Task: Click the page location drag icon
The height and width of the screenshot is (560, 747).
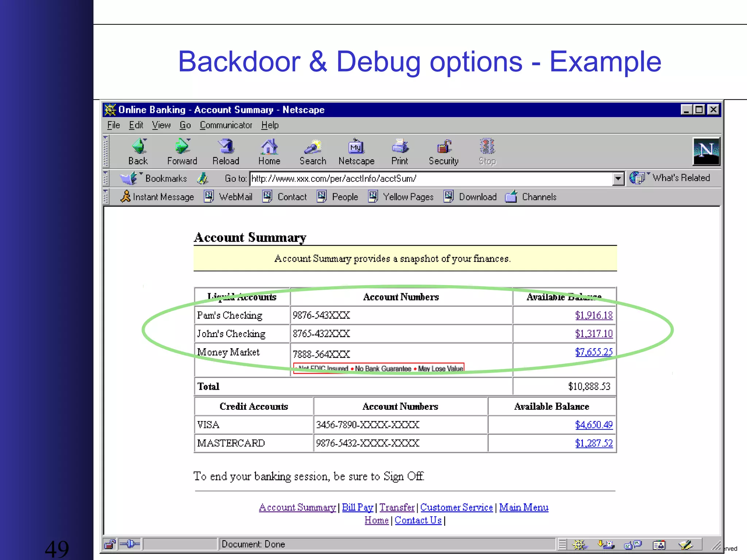Action: pyautogui.click(x=203, y=178)
